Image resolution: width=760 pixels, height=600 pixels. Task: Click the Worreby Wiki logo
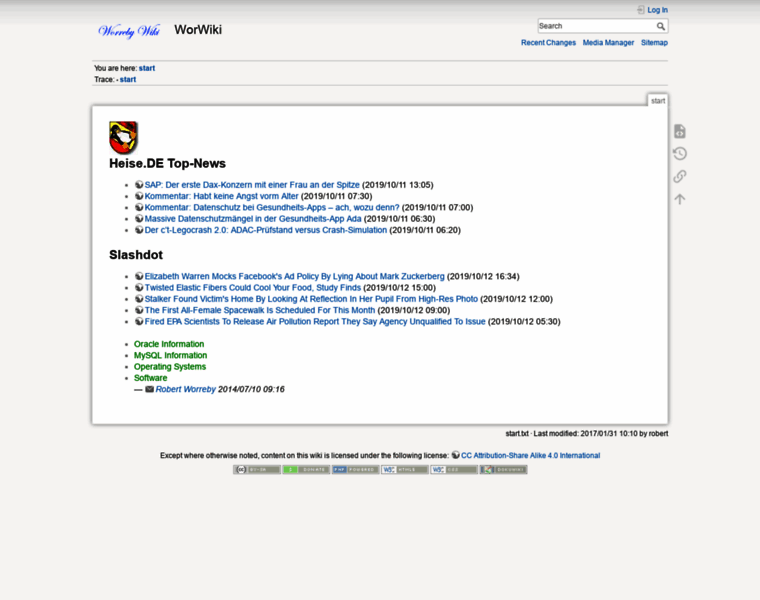129,31
